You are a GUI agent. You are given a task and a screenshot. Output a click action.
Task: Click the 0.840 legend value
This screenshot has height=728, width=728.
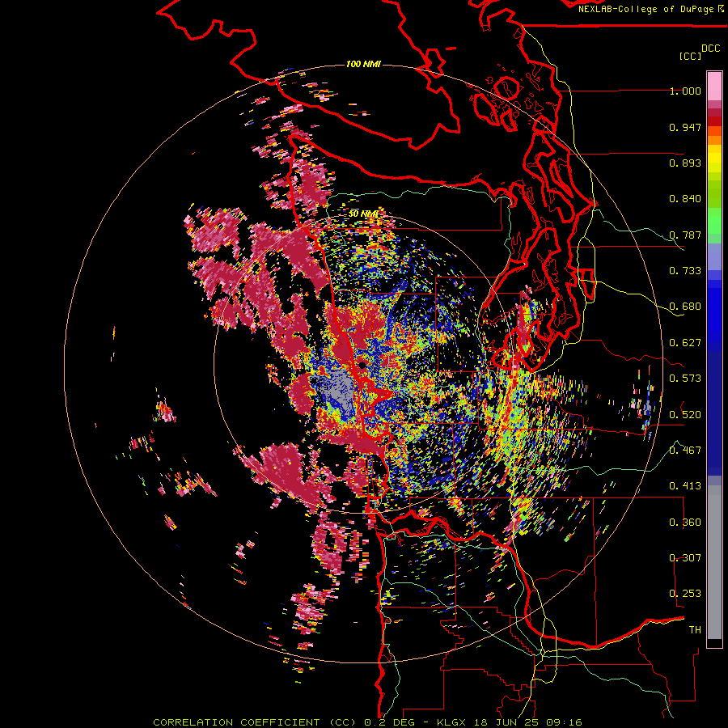pyautogui.click(x=685, y=199)
